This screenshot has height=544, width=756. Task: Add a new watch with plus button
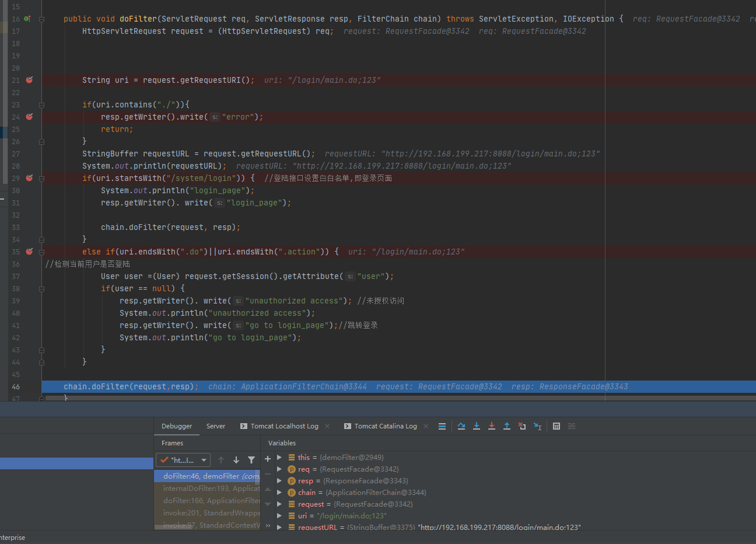268,459
